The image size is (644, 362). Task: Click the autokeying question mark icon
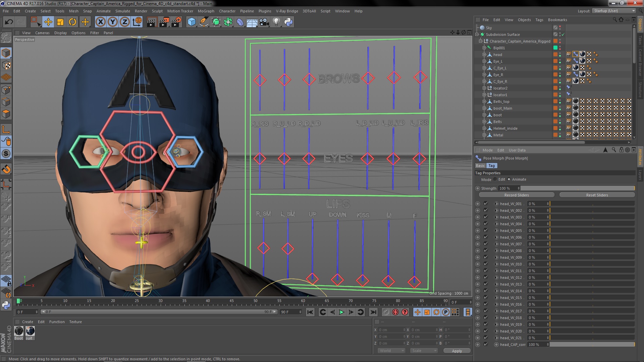point(405,312)
